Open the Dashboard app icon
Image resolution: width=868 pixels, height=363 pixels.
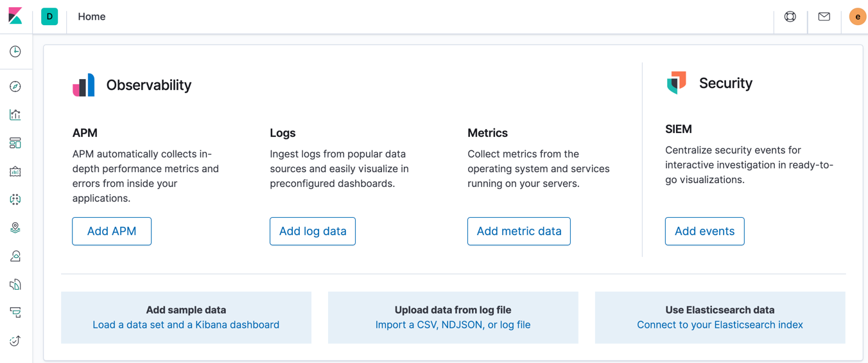[x=15, y=143]
